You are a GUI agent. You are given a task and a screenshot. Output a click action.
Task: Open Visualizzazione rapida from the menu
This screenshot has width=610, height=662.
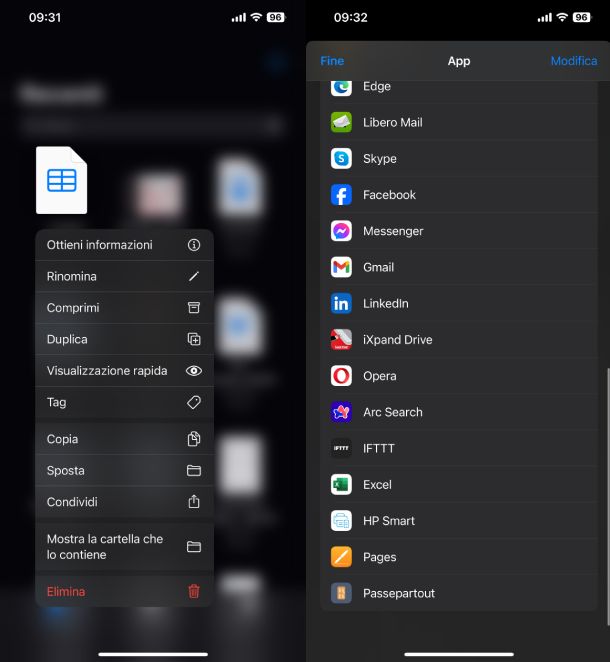click(125, 371)
